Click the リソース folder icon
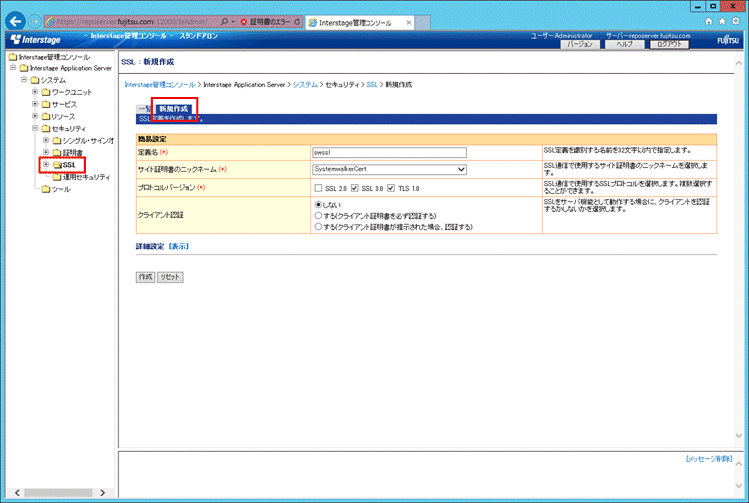The height and width of the screenshot is (503, 749). (x=46, y=117)
